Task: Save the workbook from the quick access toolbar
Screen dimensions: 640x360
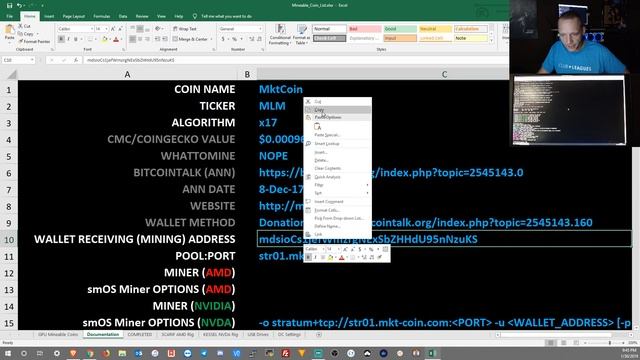Action: [x=9, y=6]
